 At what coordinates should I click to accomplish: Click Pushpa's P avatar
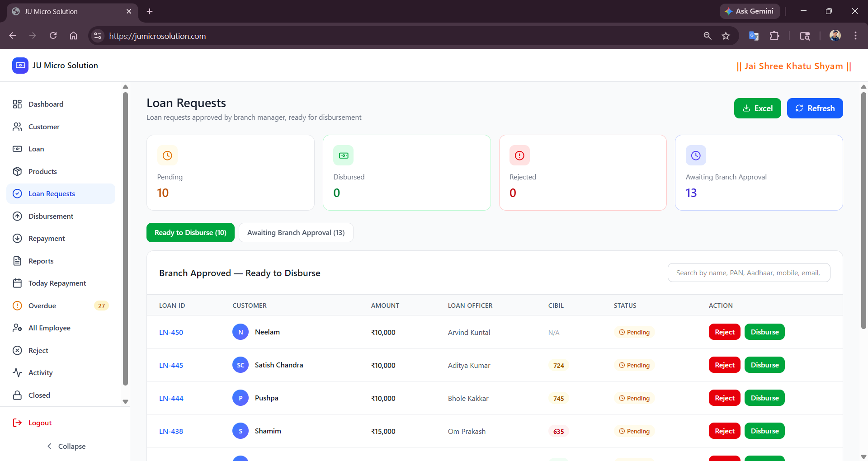click(x=241, y=398)
